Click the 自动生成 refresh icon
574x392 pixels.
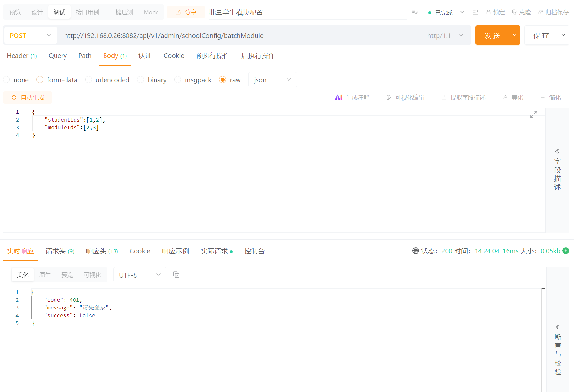coord(14,97)
